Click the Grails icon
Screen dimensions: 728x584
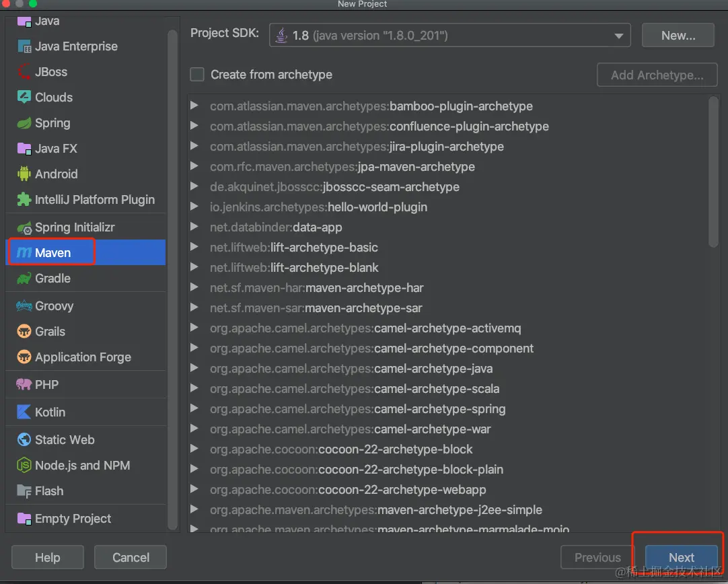pyautogui.click(x=24, y=331)
